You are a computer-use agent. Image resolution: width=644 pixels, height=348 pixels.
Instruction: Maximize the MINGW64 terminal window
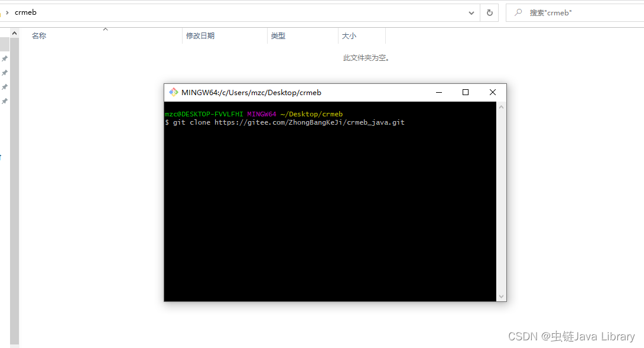(x=466, y=92)
